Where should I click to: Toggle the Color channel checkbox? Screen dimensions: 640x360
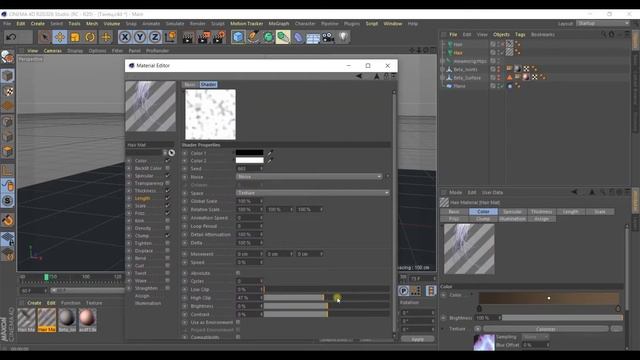(167, 161)
